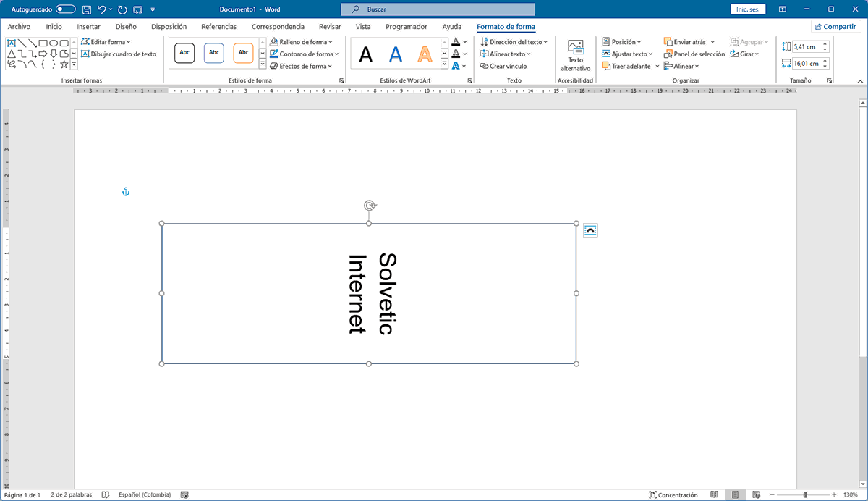Click Dibujar cuadro de texto
Viewport: 868px width, 501px height.
(x=119, y=54)
